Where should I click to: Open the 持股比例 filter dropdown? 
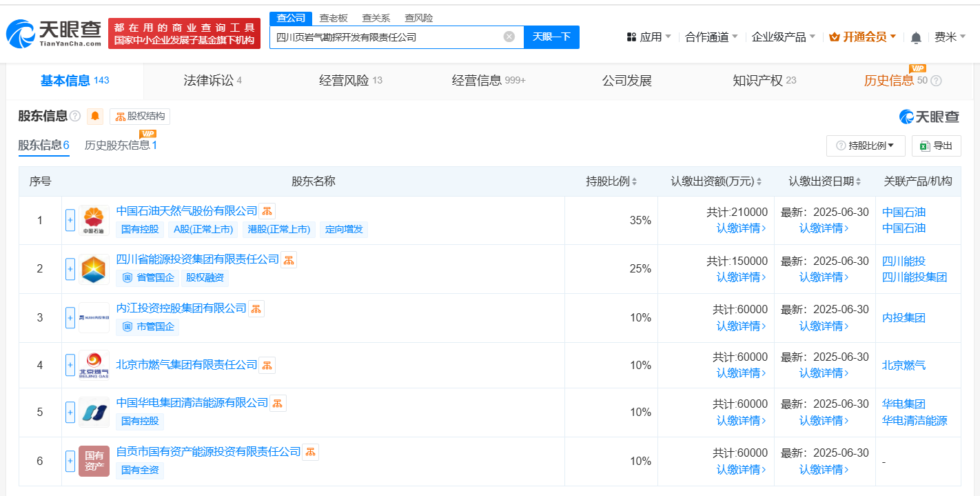click(x=865, y=146)
